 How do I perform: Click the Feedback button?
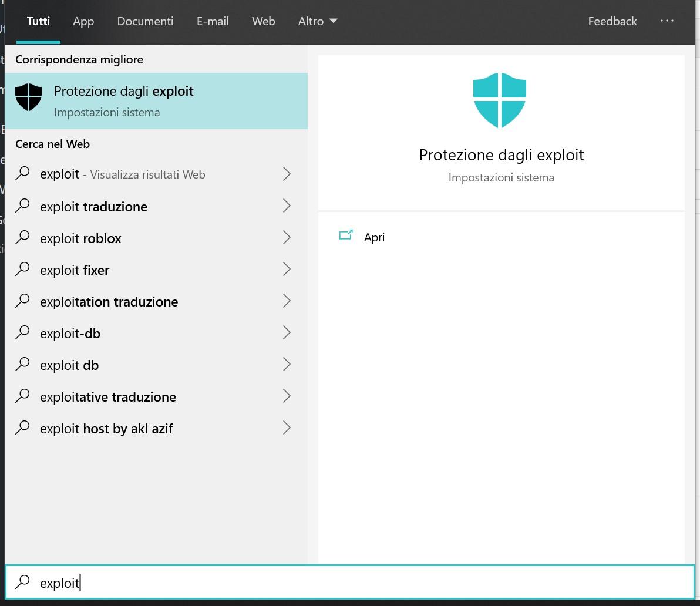click(x=612, y=21)
